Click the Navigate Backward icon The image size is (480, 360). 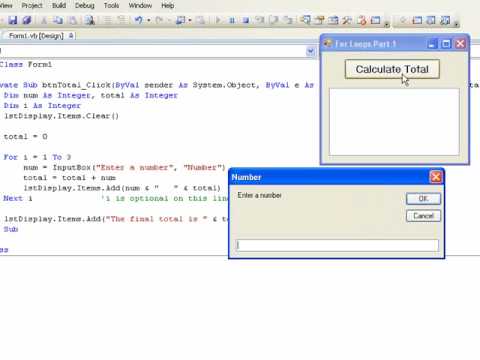click(180, 20)
